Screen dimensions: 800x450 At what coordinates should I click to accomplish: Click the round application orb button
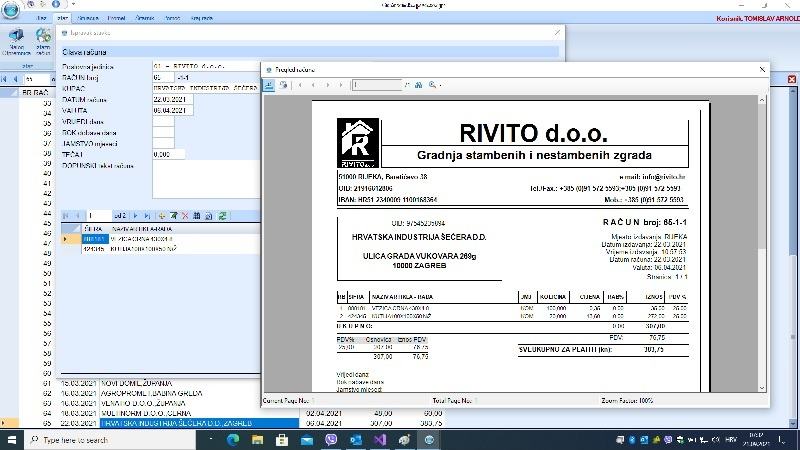tap(11, 9)
